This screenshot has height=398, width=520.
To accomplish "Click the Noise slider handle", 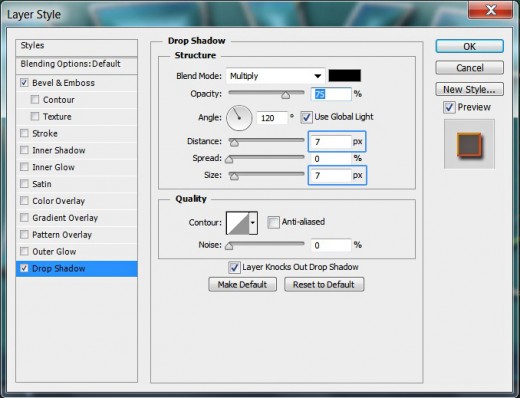I will pos(229,246).
